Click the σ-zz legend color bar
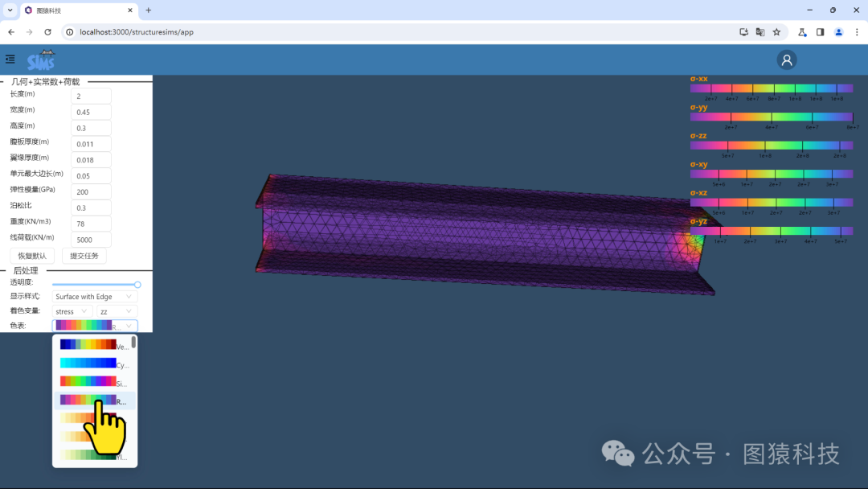The height and width of the screenshot is (489, 868). [x=771, y=146]
